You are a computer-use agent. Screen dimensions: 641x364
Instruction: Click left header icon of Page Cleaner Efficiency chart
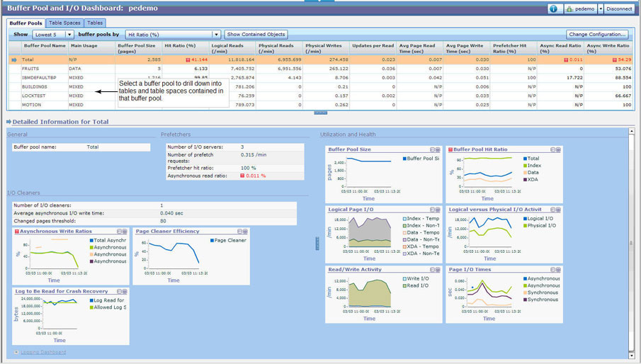[240, 232]
